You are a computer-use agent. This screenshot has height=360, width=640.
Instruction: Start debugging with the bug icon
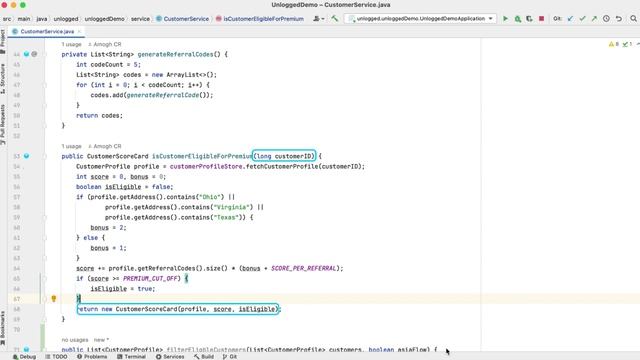(x=518, y=19)
